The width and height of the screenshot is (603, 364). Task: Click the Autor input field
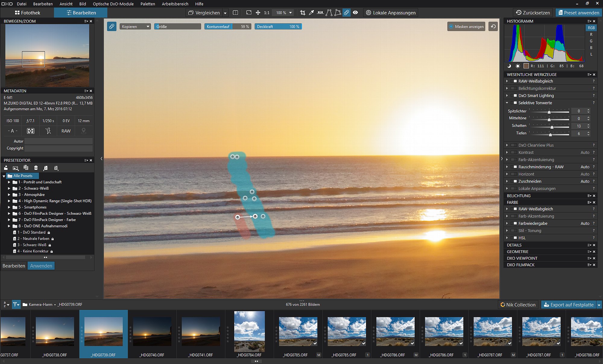[x=58, y=141]
